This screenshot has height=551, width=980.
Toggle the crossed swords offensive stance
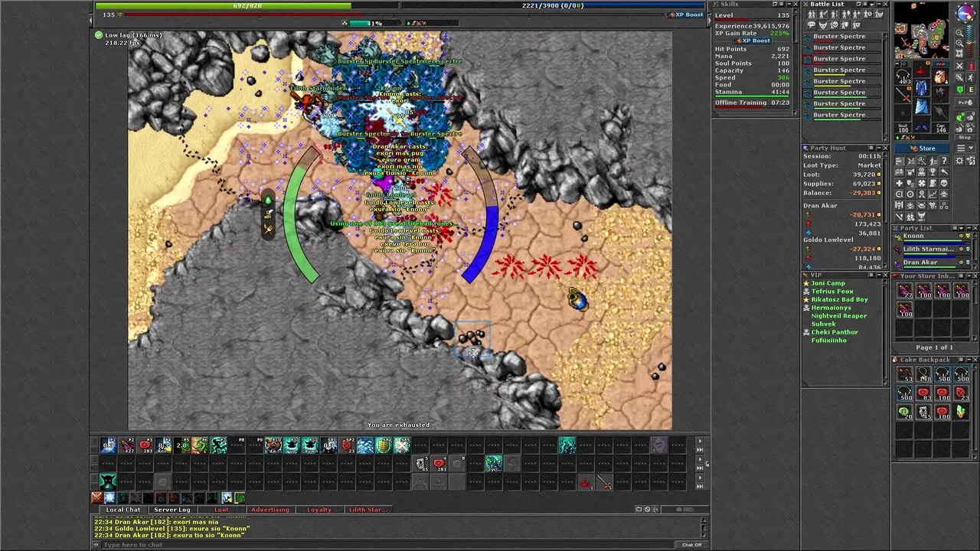coord(960,66)
